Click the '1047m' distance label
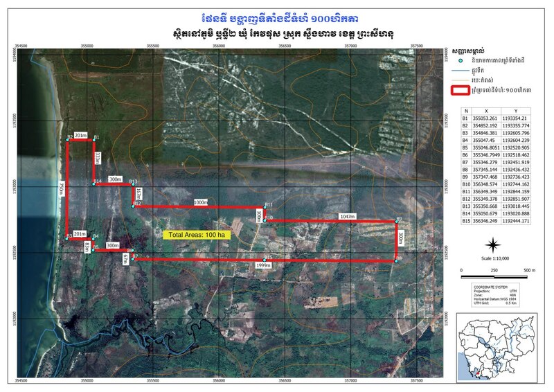Screen dimensions: 554x392 tap(348, 216)
